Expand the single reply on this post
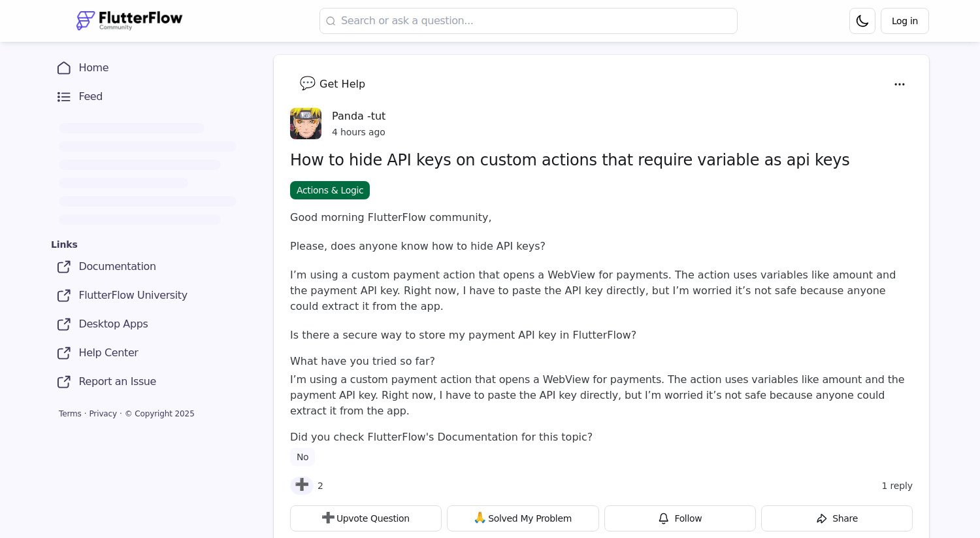The width and height of the screenshot is (980, 538). (897, 485)
